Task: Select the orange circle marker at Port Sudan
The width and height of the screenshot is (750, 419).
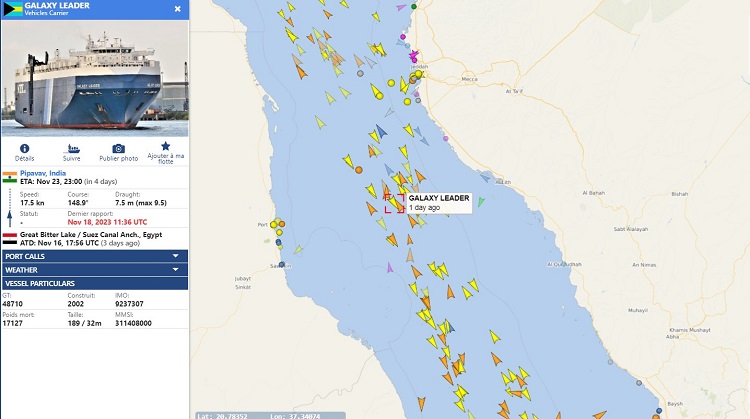Action: point(282,224)
